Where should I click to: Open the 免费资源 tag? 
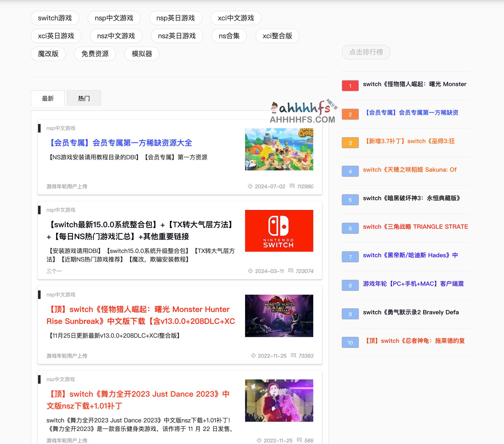pyautogui.click(x=95, y=54)
